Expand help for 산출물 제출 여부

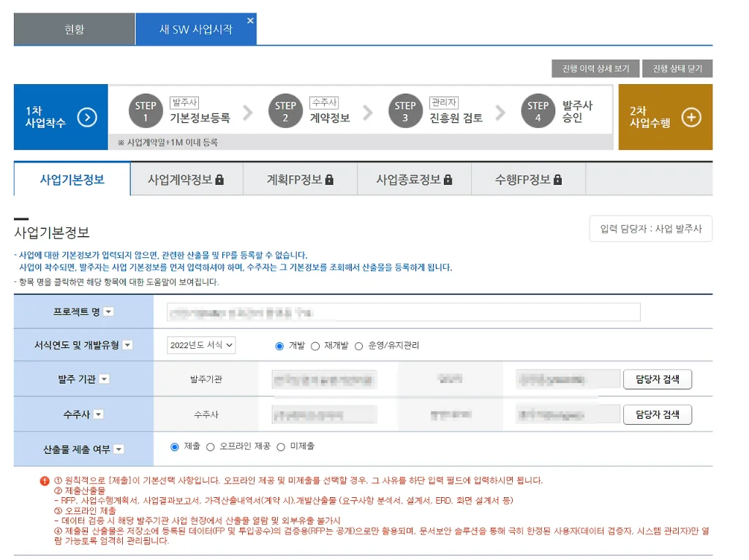point(118,450)
